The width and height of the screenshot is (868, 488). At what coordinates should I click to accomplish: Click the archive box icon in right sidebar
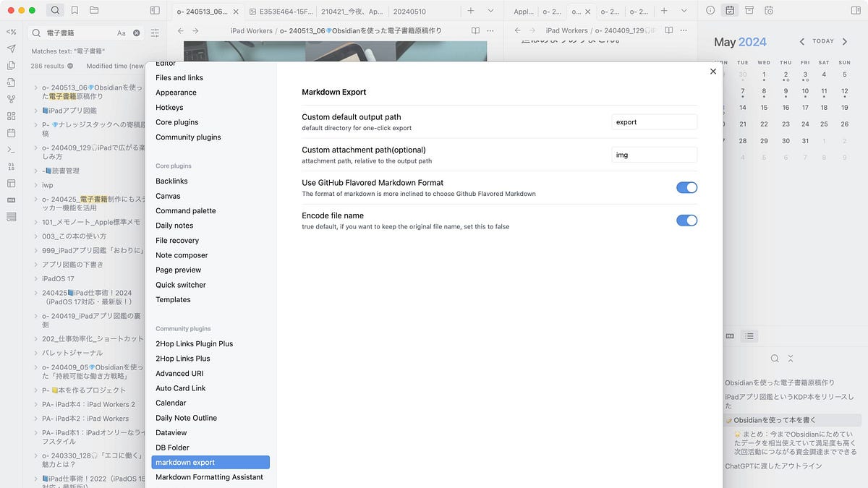(749, 10)
